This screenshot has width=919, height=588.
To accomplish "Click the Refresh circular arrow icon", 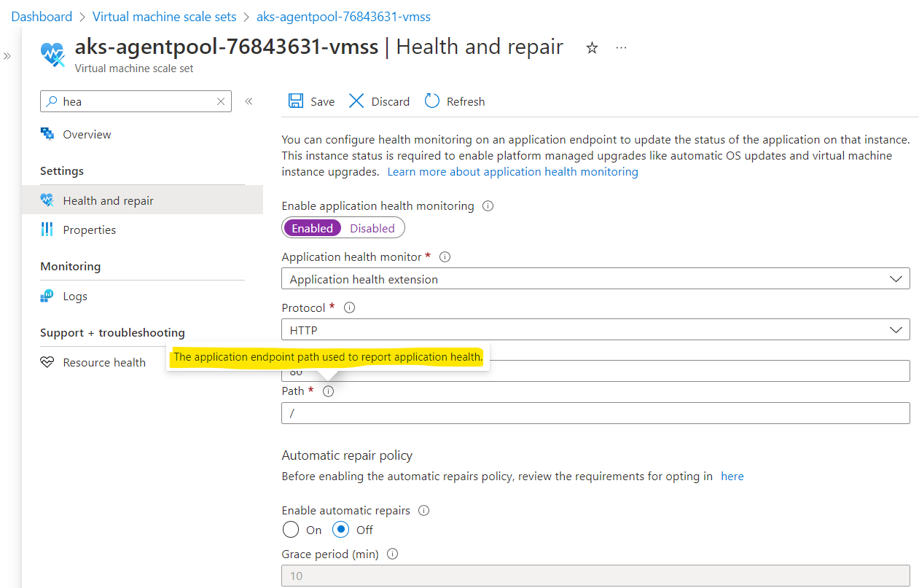I will (432, 101).
